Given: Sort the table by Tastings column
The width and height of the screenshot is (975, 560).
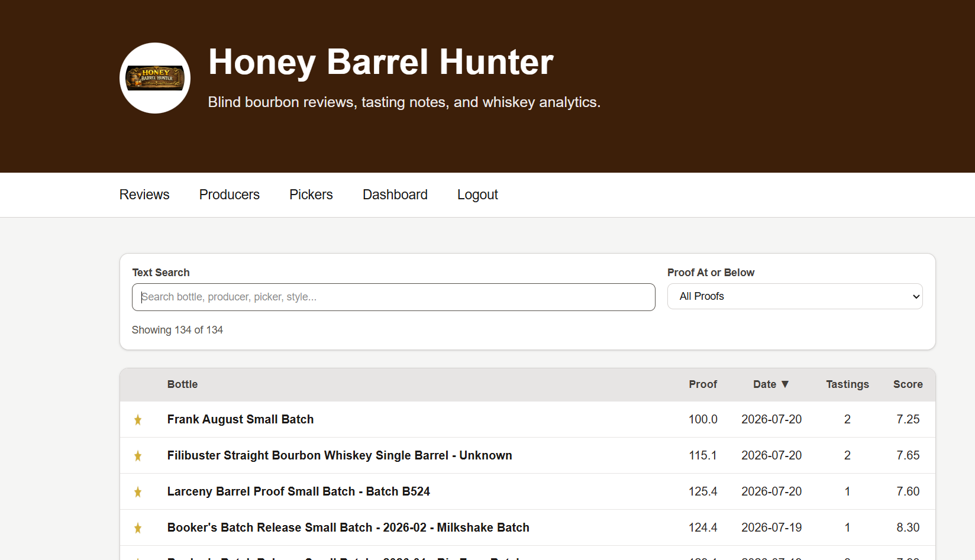Looking at the screenshot, I should click(847, 384).
